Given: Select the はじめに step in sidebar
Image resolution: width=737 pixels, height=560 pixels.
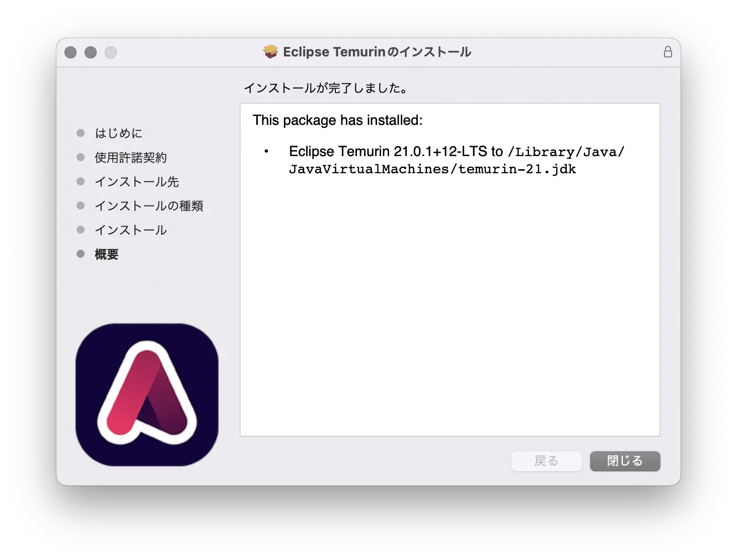Looking at the screenshot, I should [119, 133].
